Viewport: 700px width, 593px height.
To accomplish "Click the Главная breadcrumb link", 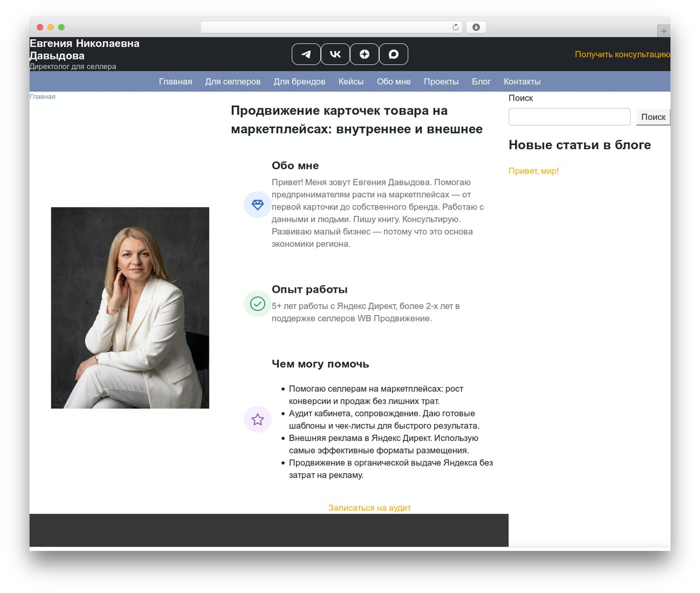I will [x=42, y=96].
